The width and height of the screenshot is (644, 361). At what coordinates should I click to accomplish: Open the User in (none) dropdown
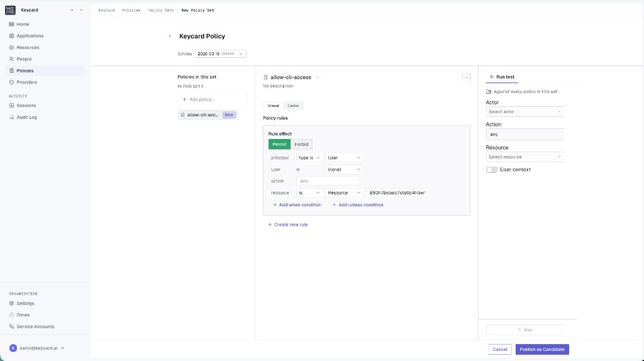pos(344,169)
